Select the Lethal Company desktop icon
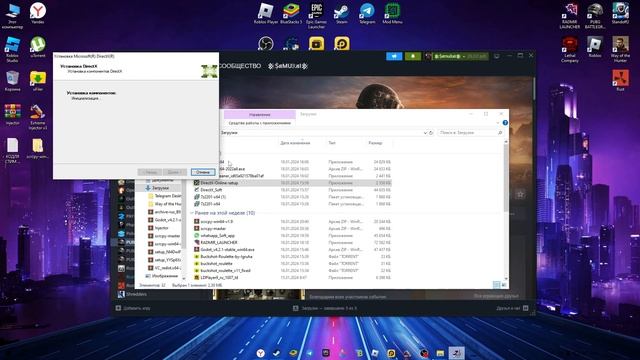Viewport: 640px width, 360px height. (570, 49)
